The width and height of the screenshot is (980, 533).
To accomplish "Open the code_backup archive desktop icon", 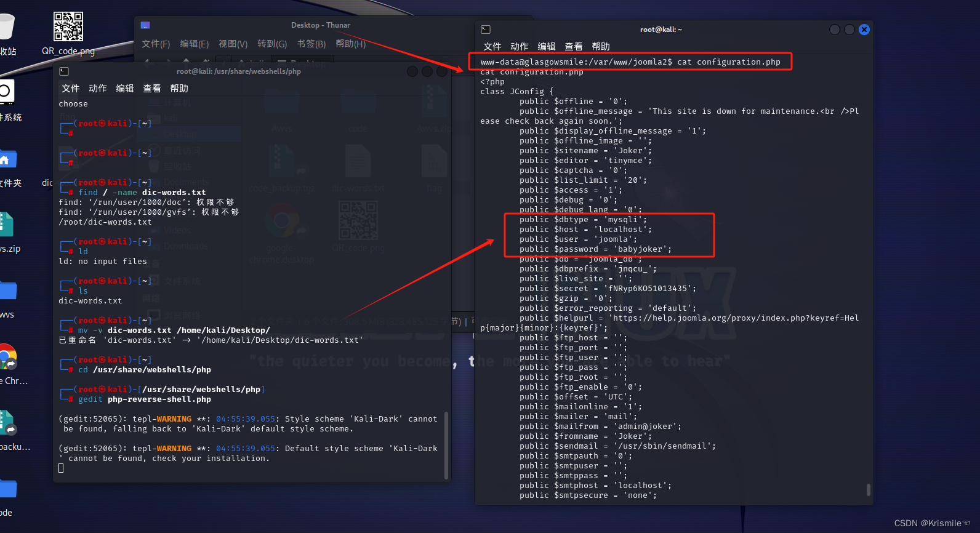I will [x=7, y=423].
